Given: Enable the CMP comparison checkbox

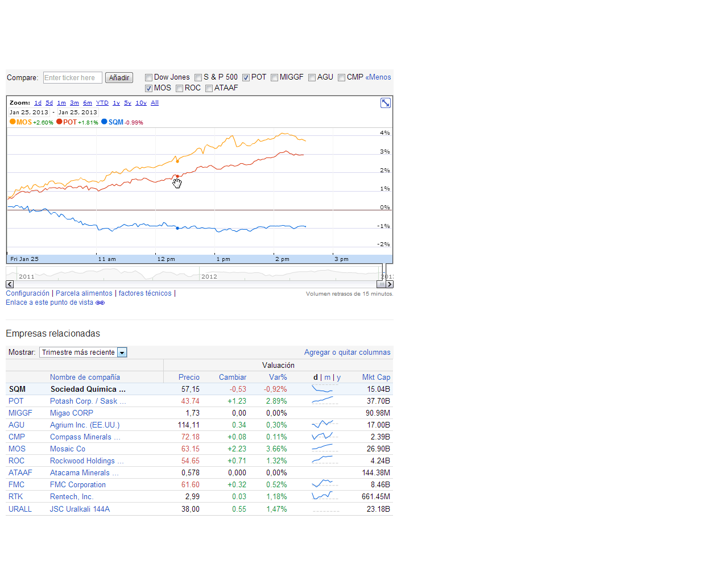Looking at the screenshot, I should 341,78.
